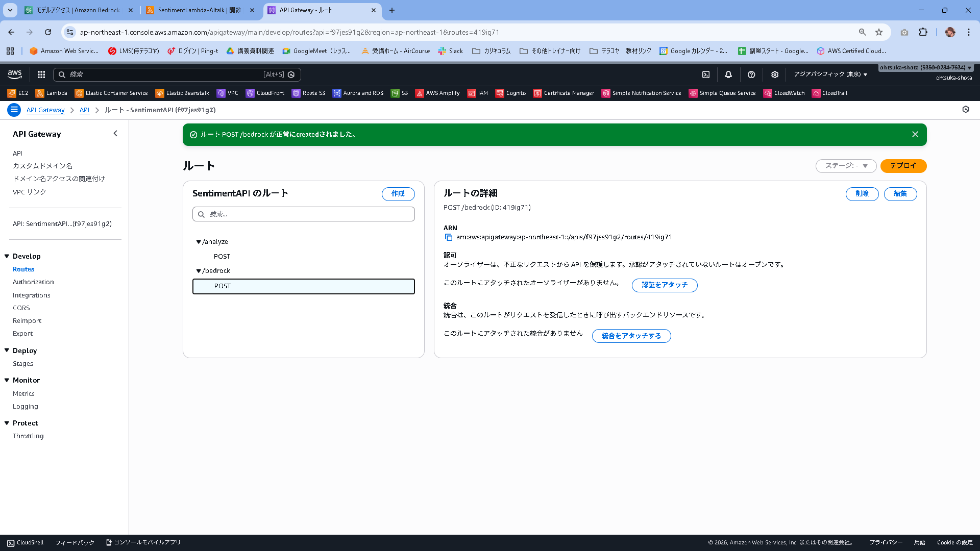Open CloudShell icon in top navigation bar
Screen dimensions: 980x551
tap(706, 74)
